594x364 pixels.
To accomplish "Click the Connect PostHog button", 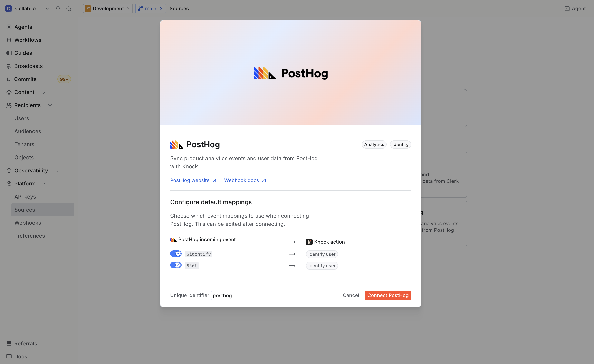I will point(388,295).
